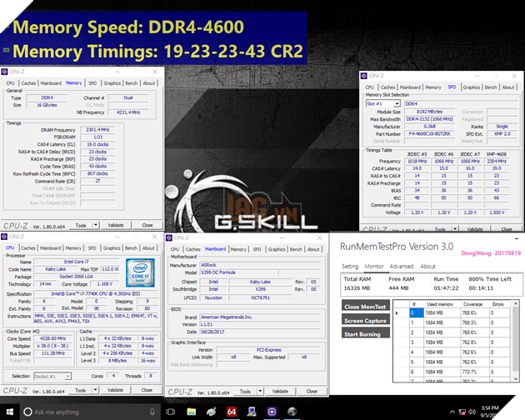The width and height of the screenshot is (525, 420).
Task: Click Validate in the Memory CPU-Z window
Action: click(116, 225)
